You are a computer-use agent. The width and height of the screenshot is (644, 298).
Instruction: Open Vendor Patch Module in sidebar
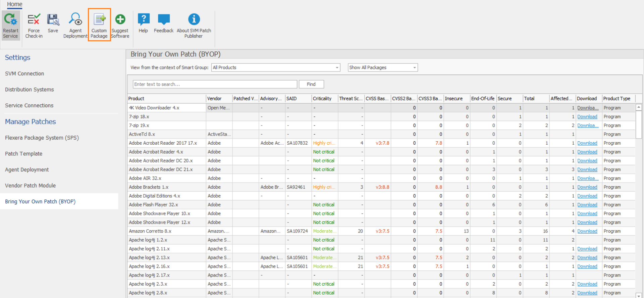point(31,186)
